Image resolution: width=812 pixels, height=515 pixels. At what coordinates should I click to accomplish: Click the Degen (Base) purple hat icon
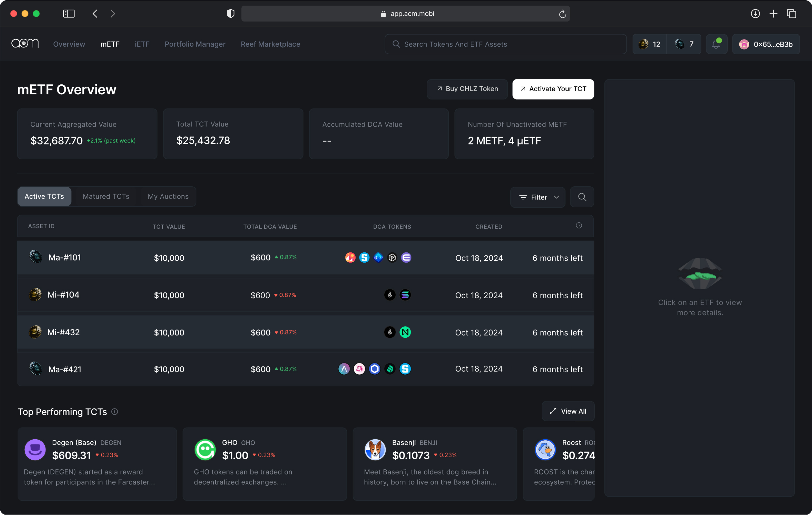point(35,449)
